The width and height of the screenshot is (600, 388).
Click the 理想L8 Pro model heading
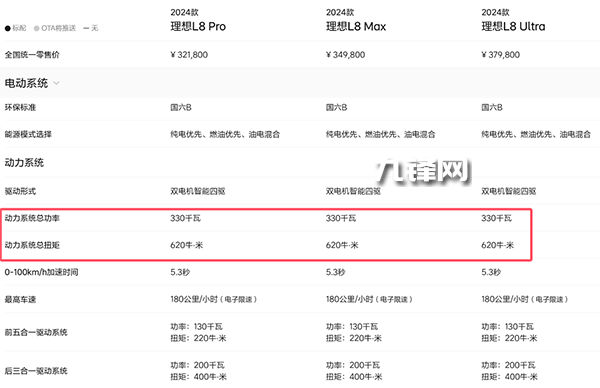(x=198, y=26)
